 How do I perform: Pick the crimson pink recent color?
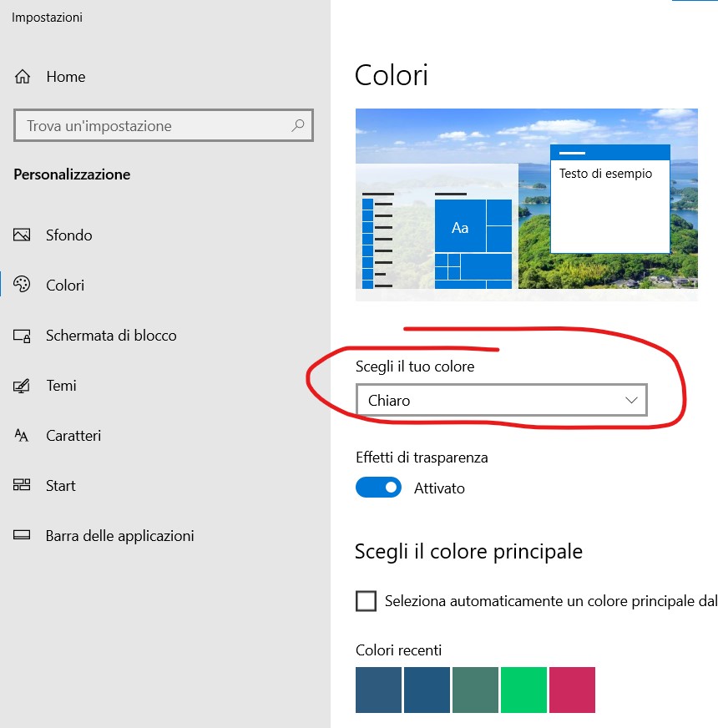[x=572, y=690]
